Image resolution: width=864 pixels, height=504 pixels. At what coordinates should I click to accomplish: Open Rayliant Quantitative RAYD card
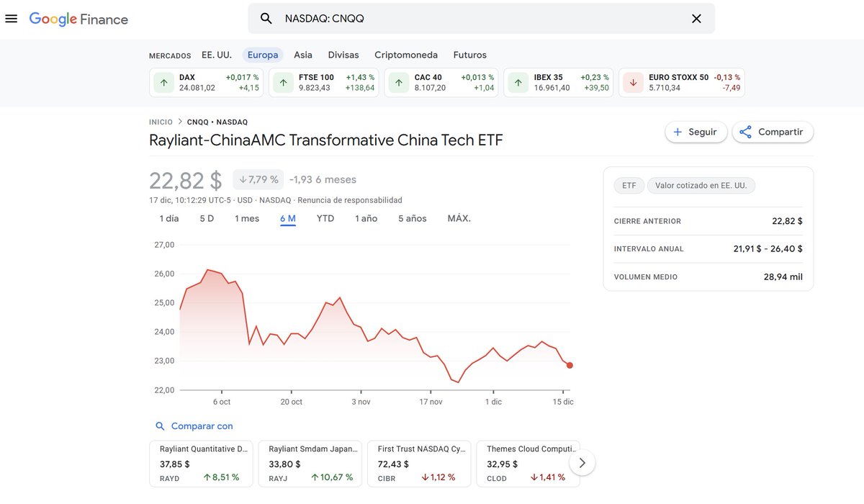pos(201,464)
